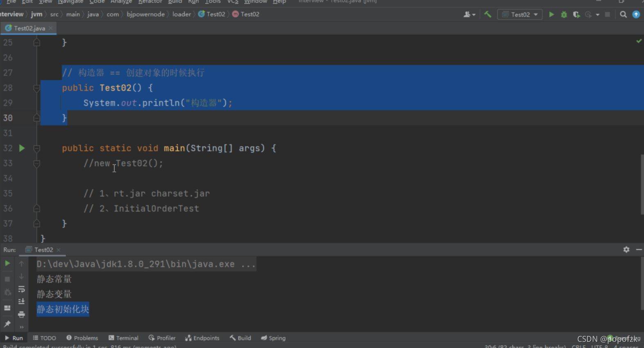The image size is (644, 348).
Task: Click the fold marker at line 36
Action: pyautogui.click(x=36, y=209)
